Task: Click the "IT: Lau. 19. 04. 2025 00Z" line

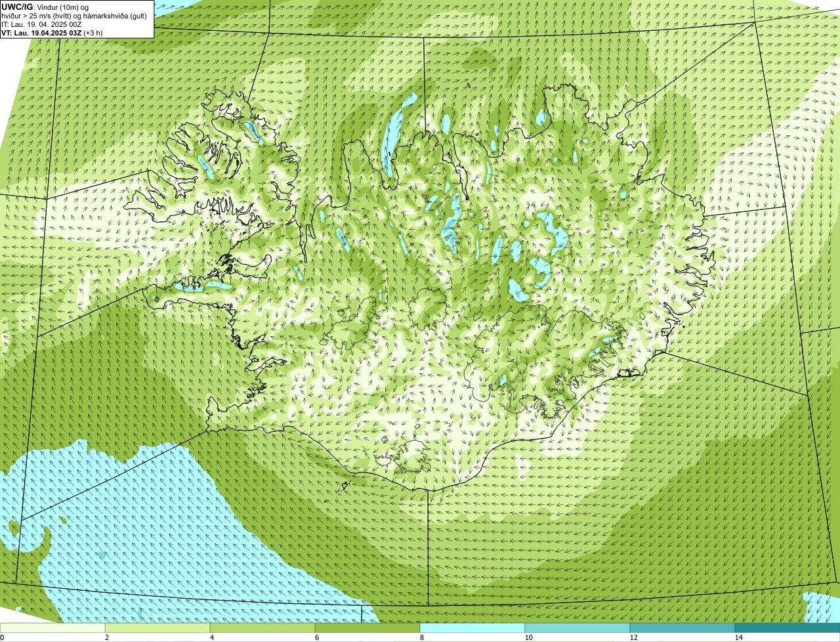Action: 42,24
